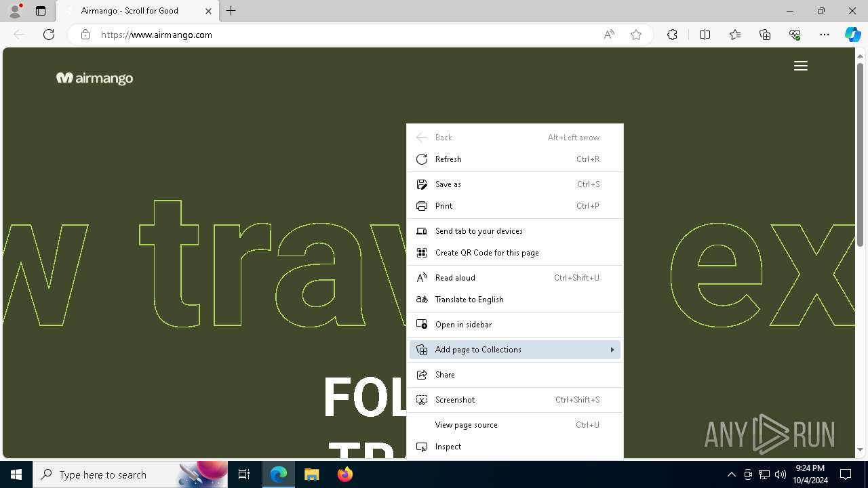This screenshot has height=488, width=868.
Task: Open the notification center icon
Action: pyautogui.click(x=846, y=474)
